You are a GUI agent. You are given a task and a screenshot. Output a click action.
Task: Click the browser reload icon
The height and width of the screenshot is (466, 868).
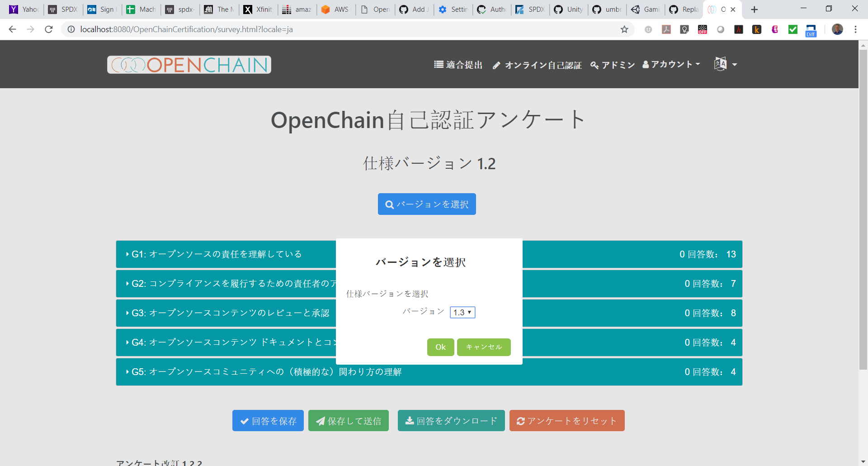[48, 29]
